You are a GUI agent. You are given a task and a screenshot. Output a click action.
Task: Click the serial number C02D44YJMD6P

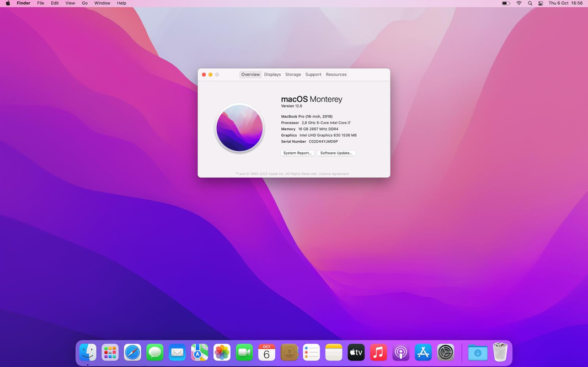click(323, 141)
